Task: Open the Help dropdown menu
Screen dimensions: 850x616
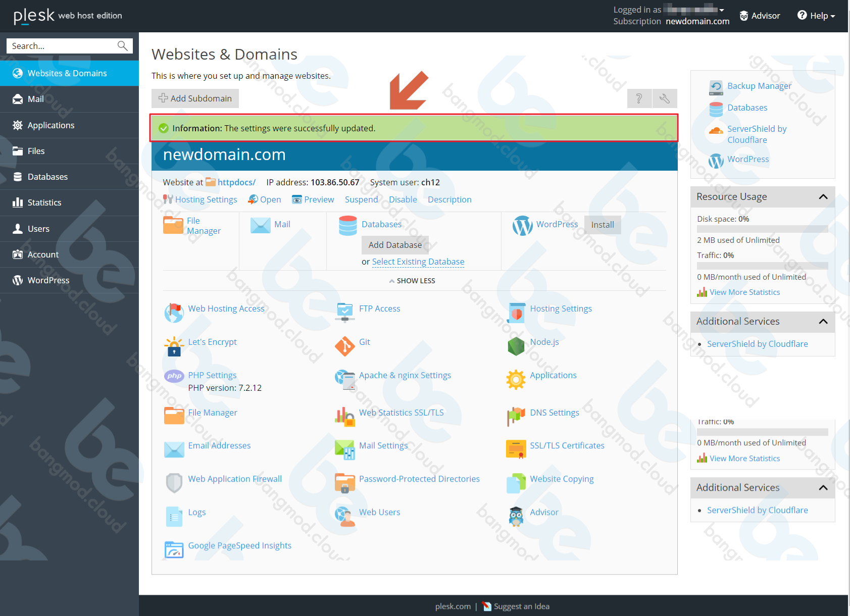Action: (816, 16)
